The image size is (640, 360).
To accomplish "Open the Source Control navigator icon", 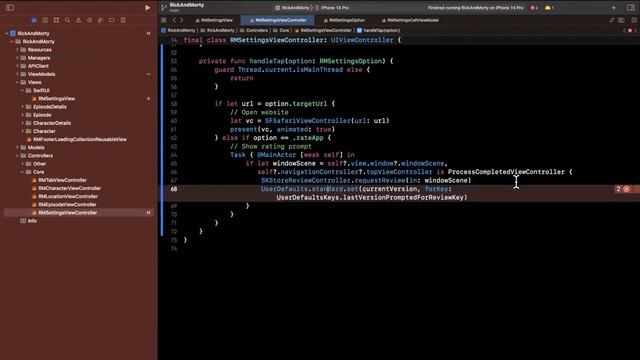I will click(x=45, y=20).
